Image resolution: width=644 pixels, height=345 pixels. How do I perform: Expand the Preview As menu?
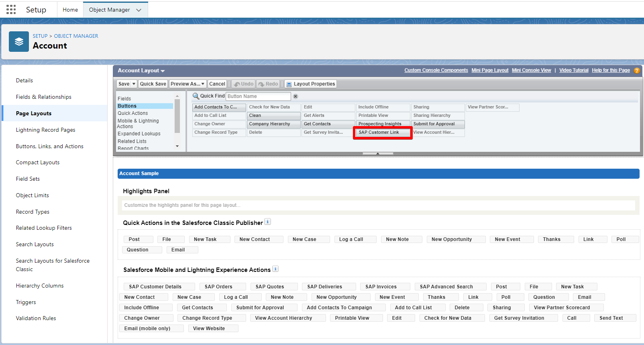pyautogui.click(x=188, y=84)
